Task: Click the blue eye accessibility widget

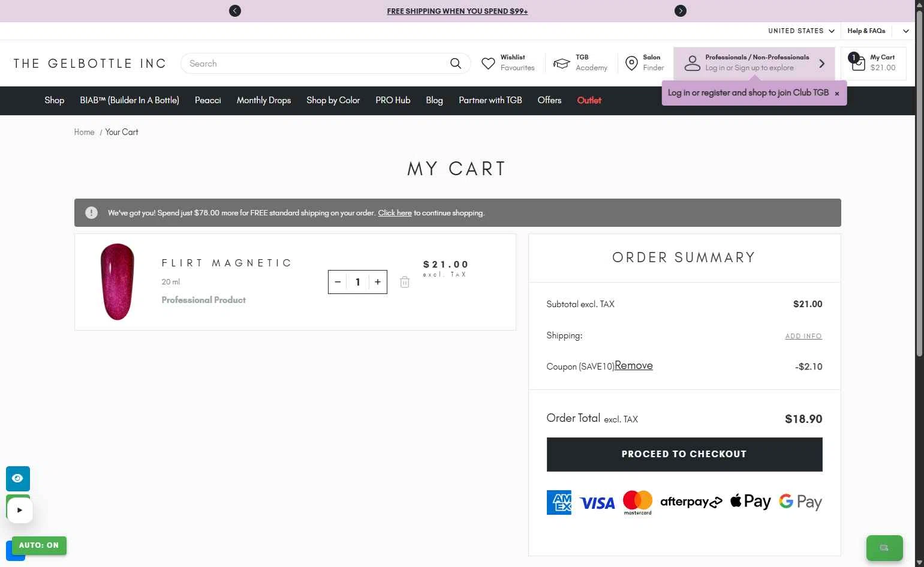Action: pos(18,478)
